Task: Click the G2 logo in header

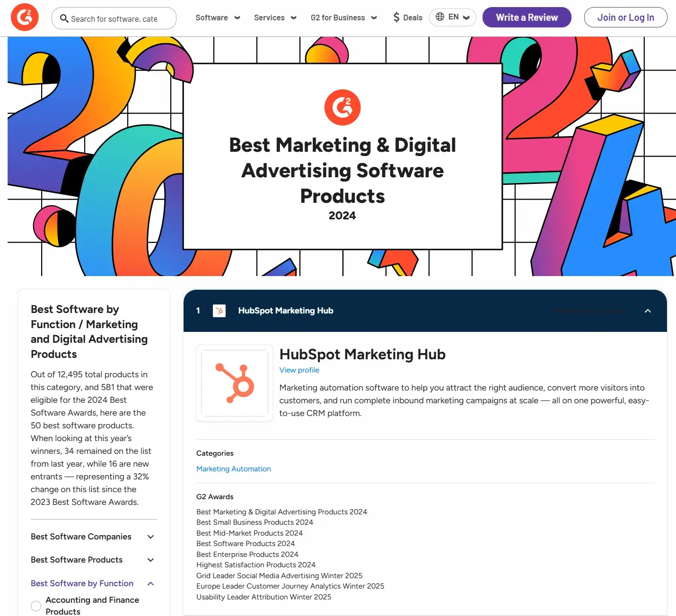Action: point(25,17)
